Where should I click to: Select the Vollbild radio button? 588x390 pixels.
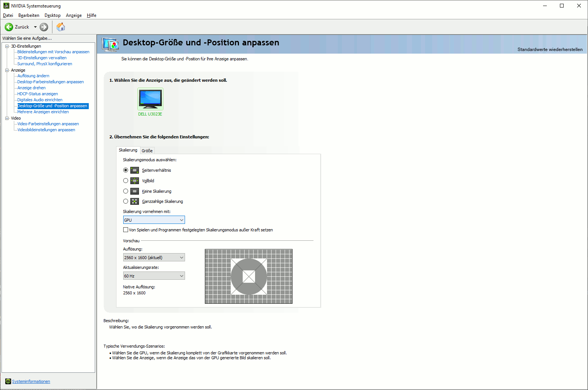click(126, 181)
